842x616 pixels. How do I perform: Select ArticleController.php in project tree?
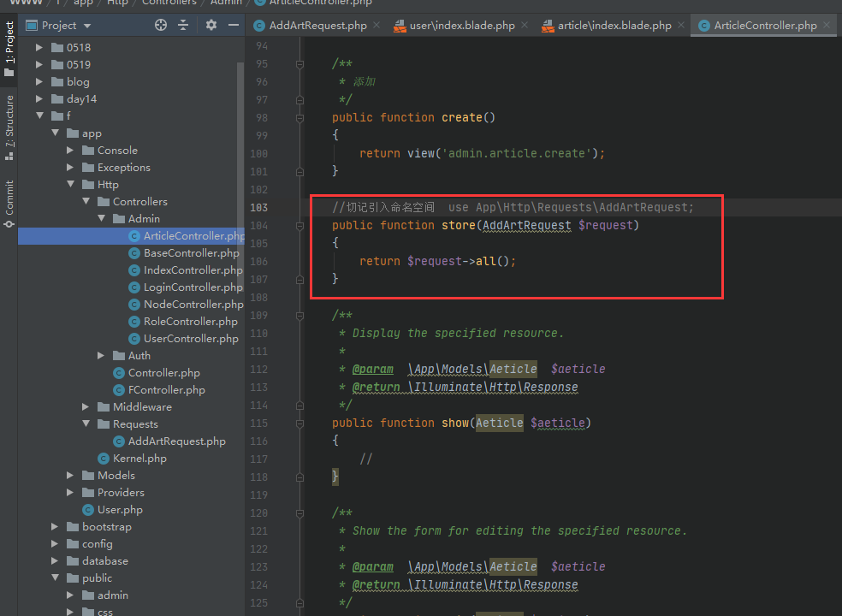[132, 236]
